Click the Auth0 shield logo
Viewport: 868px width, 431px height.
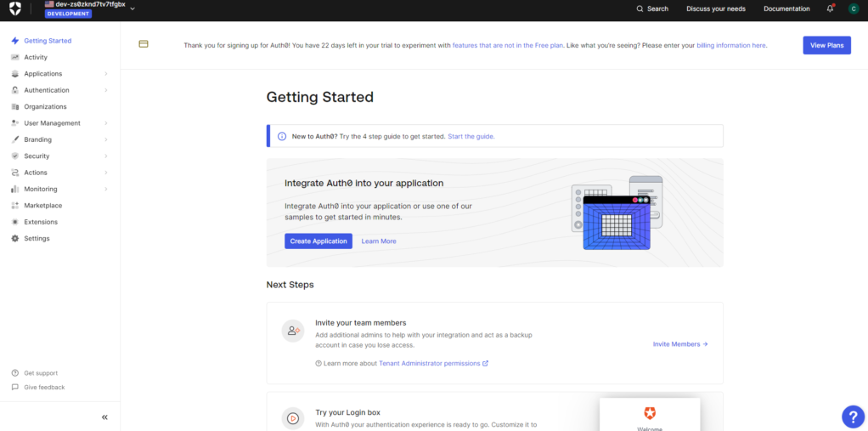(x=16, y=9)
